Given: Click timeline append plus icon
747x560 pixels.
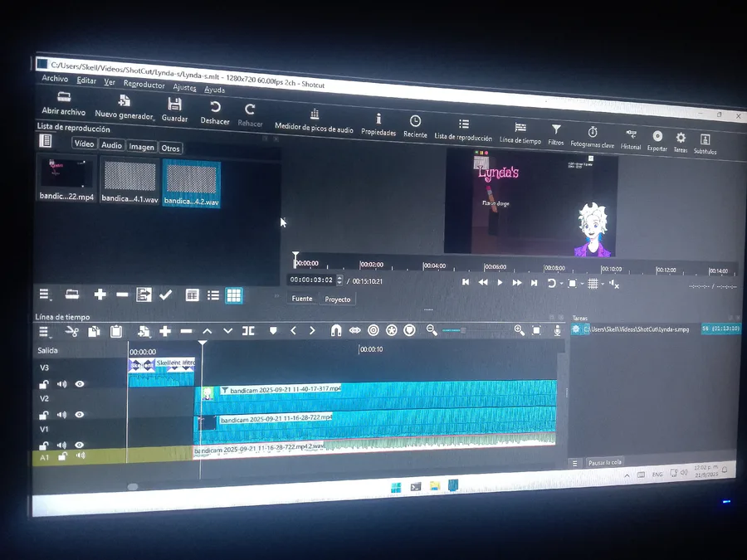Looking at the screenshot, I should point(165,331).
